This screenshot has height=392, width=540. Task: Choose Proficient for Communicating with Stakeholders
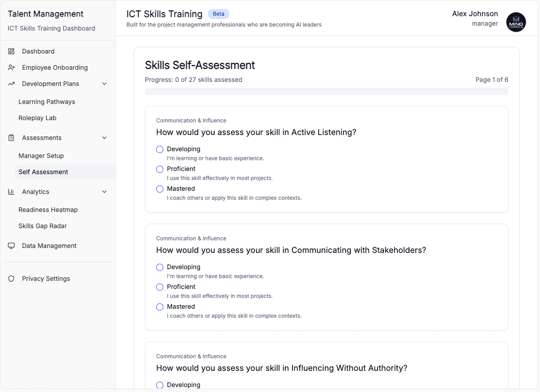click(x=160, y=287)
